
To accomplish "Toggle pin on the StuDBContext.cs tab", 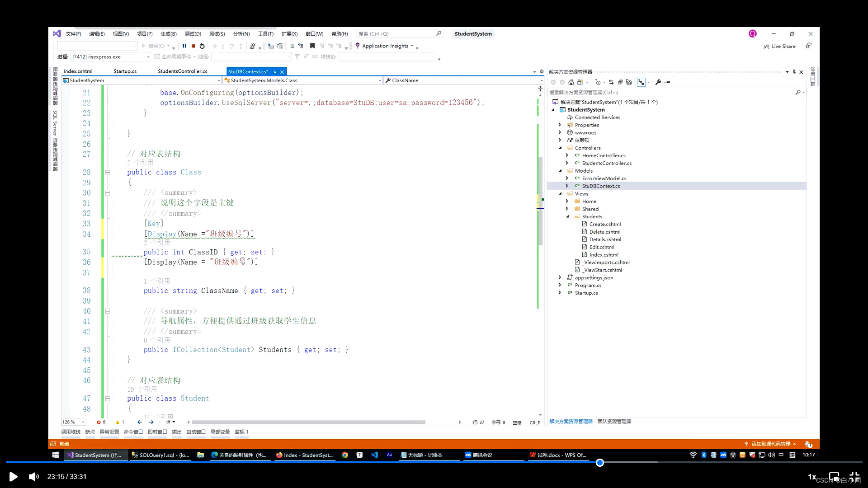I will click(x=275, y=72).
